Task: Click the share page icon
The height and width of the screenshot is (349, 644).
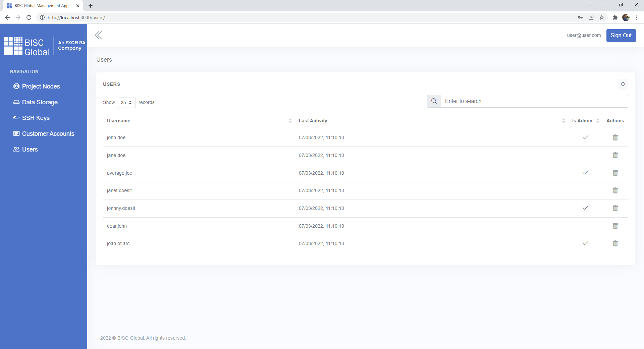Action: click(x=591, y=17)
